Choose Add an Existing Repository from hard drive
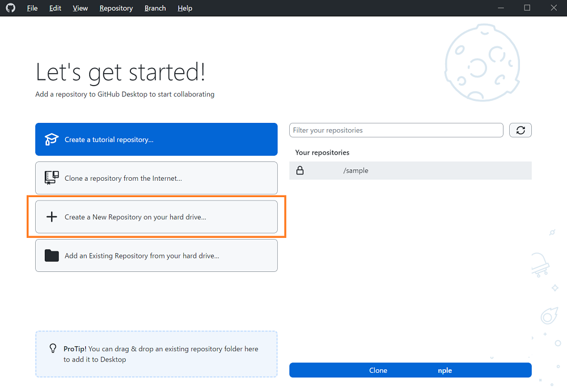Screen dimensions: 567x392 coord(156,255)
